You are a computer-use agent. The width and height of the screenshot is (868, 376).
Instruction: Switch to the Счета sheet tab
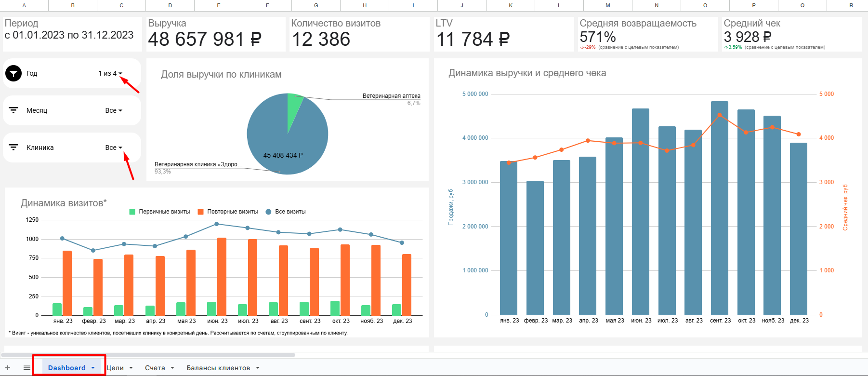coord(155,368)
